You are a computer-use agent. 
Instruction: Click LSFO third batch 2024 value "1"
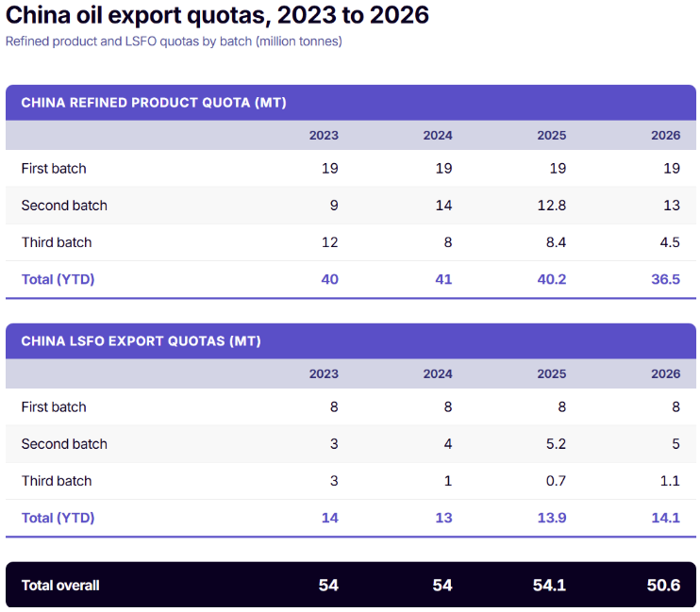pos(448,481)
